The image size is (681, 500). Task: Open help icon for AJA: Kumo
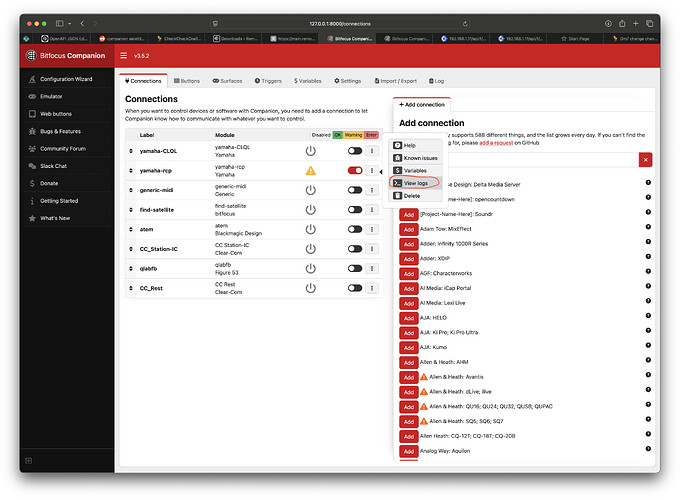pyautogui.click(x=648, y=345)
